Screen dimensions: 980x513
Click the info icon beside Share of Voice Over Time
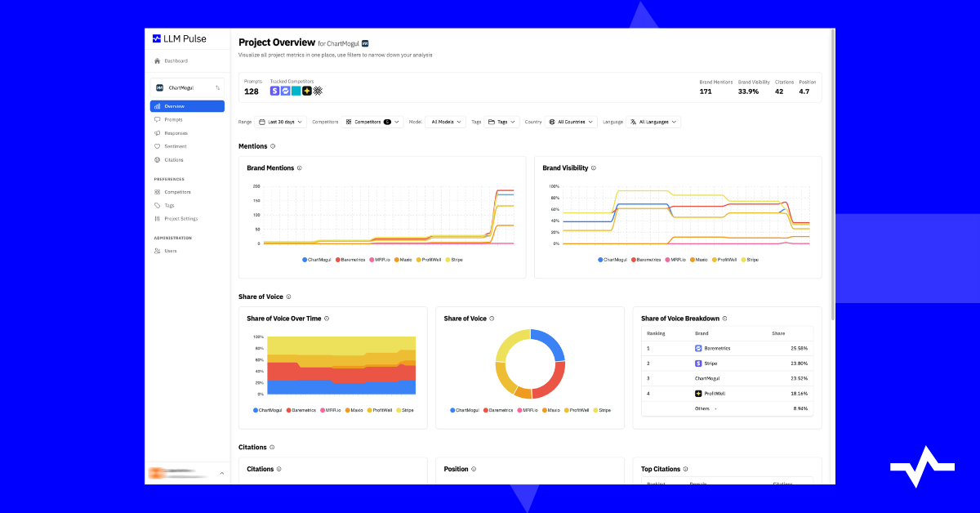tap(327, 319)
